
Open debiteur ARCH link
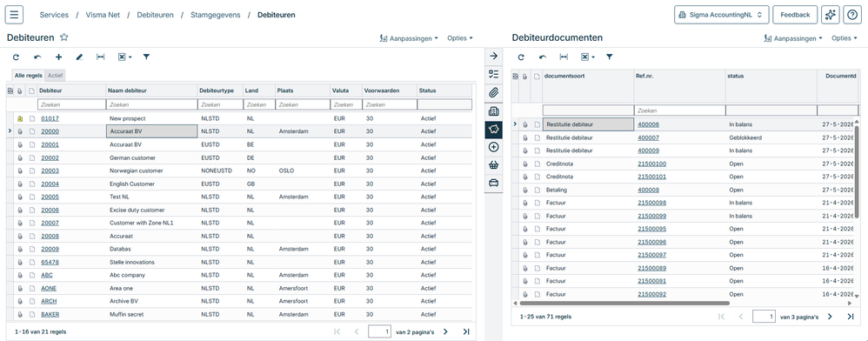(49, 301)
